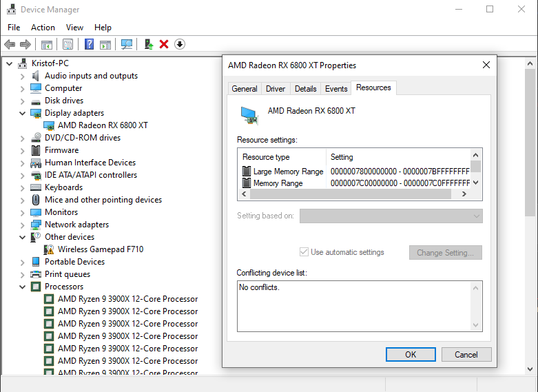Image resolution: width=538 pixels, height=392 pixels.
Task: Click the Wireless Gamepad F710 warning icon
Action: tap(49, 249)
